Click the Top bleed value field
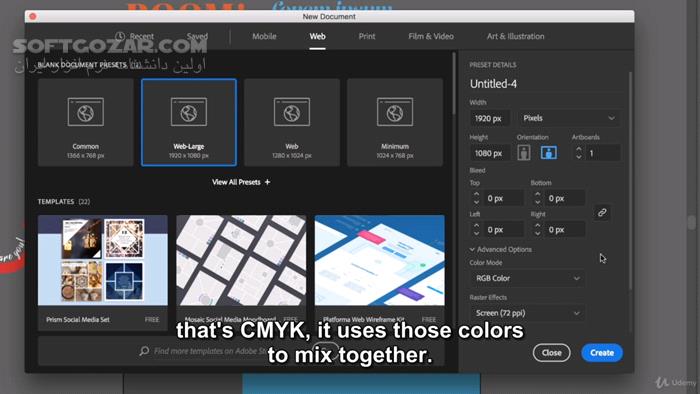 coord(503,198)
